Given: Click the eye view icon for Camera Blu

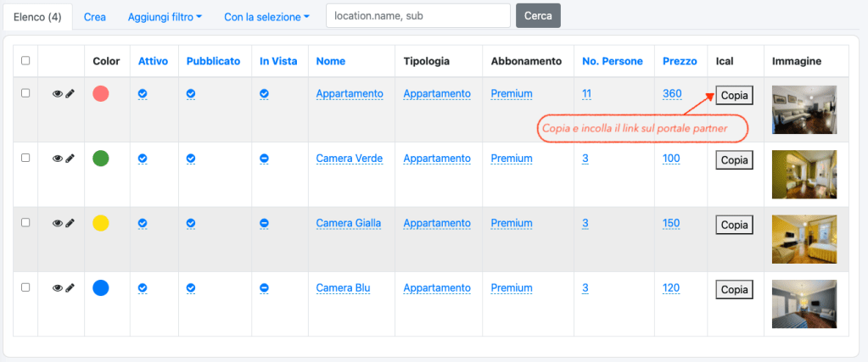Looking at the screenshot, I should click(x=57, y=288).
